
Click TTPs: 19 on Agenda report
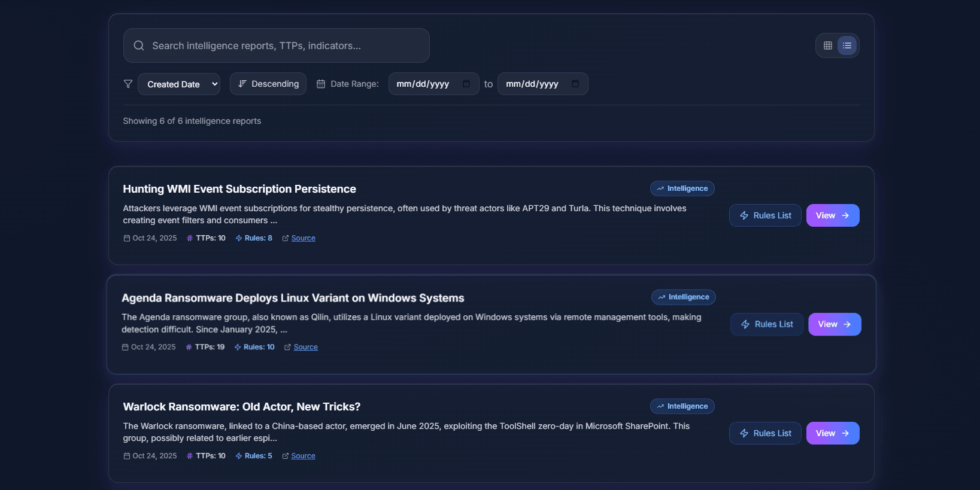(x=205, y=347)
